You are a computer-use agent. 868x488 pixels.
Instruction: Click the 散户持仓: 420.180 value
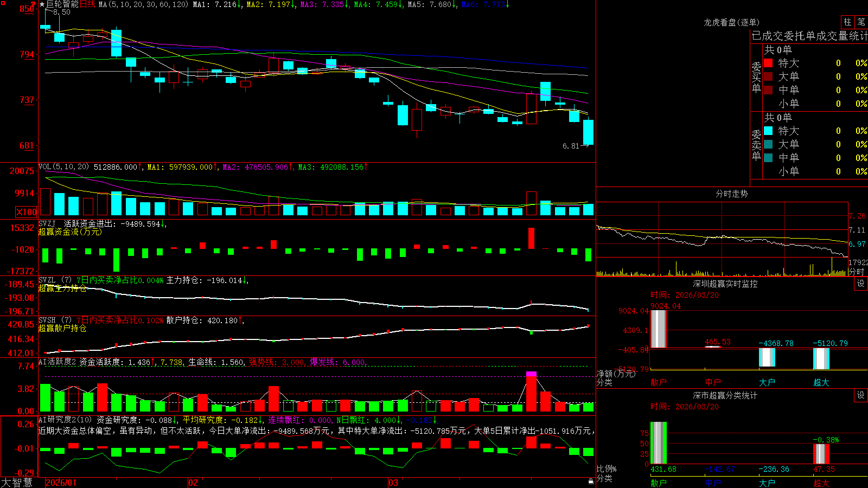pyautogui.click(x=205, y=320)
